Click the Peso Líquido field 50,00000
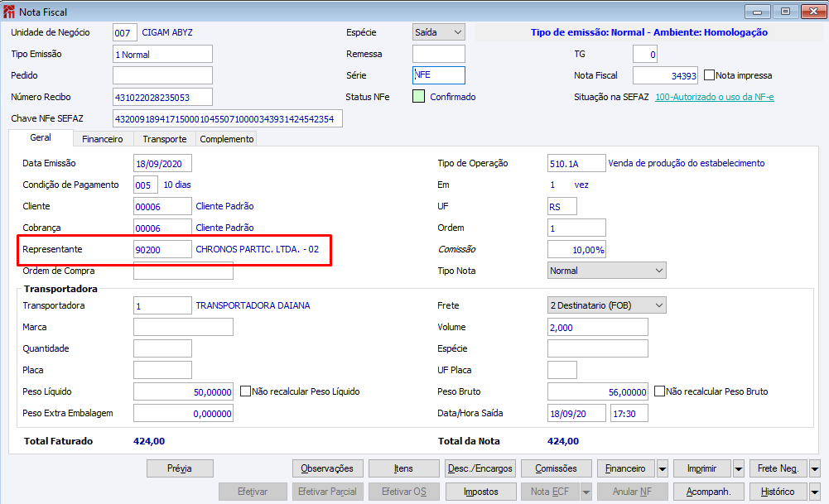The height and width of the screenshot is (504, 829). (x=183, y=391)
